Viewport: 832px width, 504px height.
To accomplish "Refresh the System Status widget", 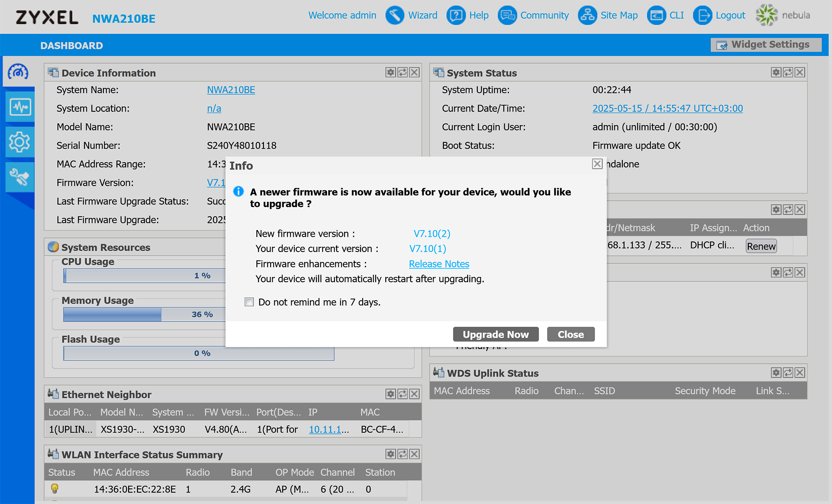I will point(788,72).
